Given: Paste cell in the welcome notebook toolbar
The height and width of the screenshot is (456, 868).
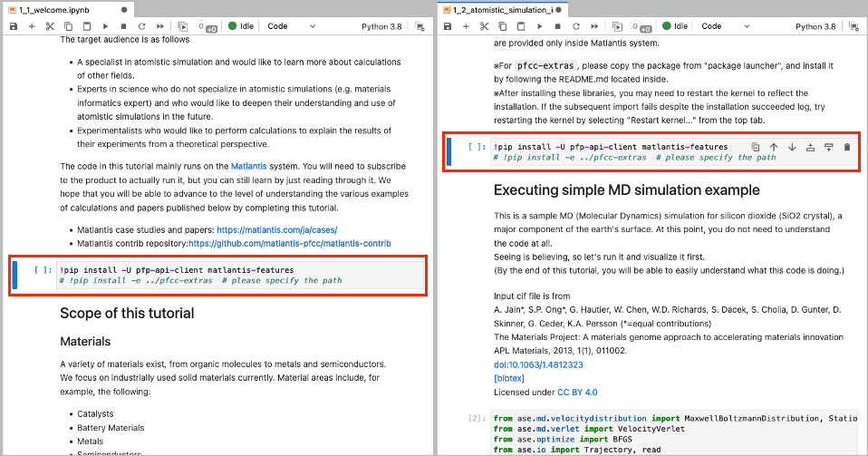Looking at the screenshot, I should pyautogui.click(x=86, y=26).
